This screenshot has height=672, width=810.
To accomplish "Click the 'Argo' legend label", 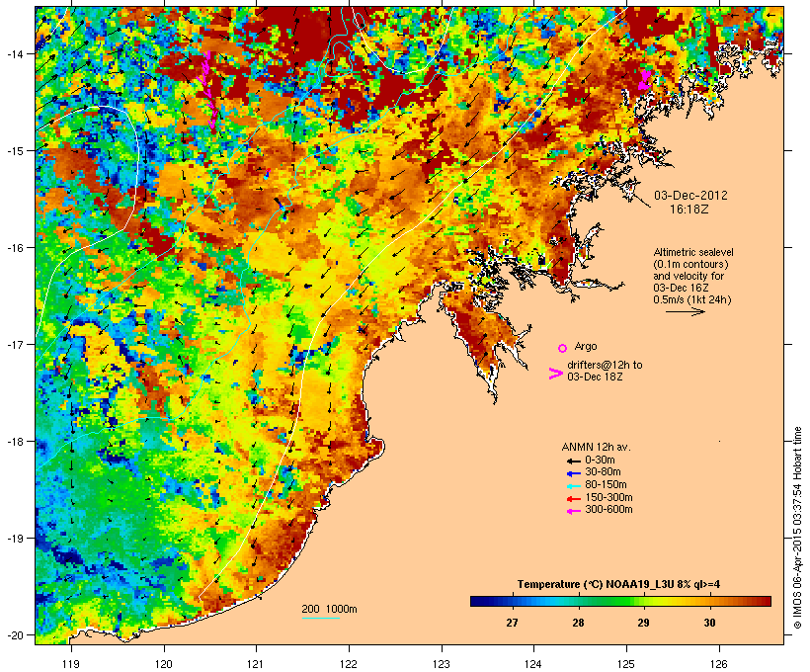I will tap(586, 346).
